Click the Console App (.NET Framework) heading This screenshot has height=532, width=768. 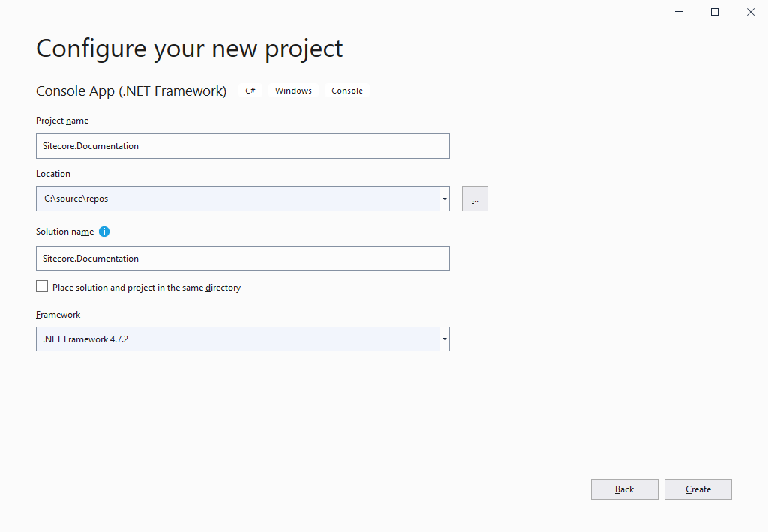[131, 91]
